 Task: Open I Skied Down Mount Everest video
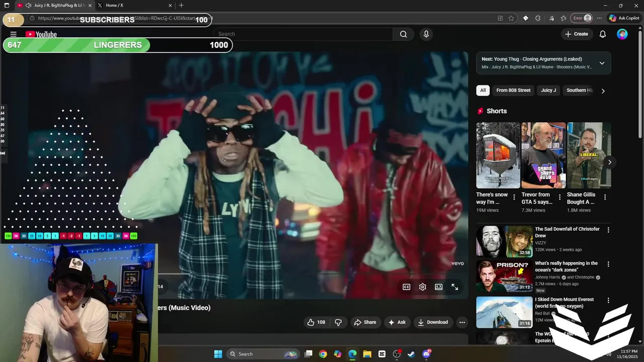click(x=504, y=312)
